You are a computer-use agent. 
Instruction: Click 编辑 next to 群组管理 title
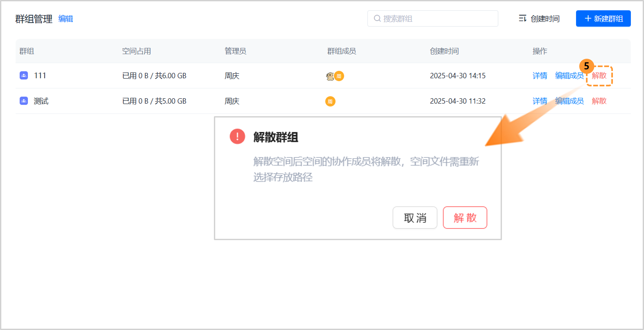pyautogui.click(x=65, y=19)
